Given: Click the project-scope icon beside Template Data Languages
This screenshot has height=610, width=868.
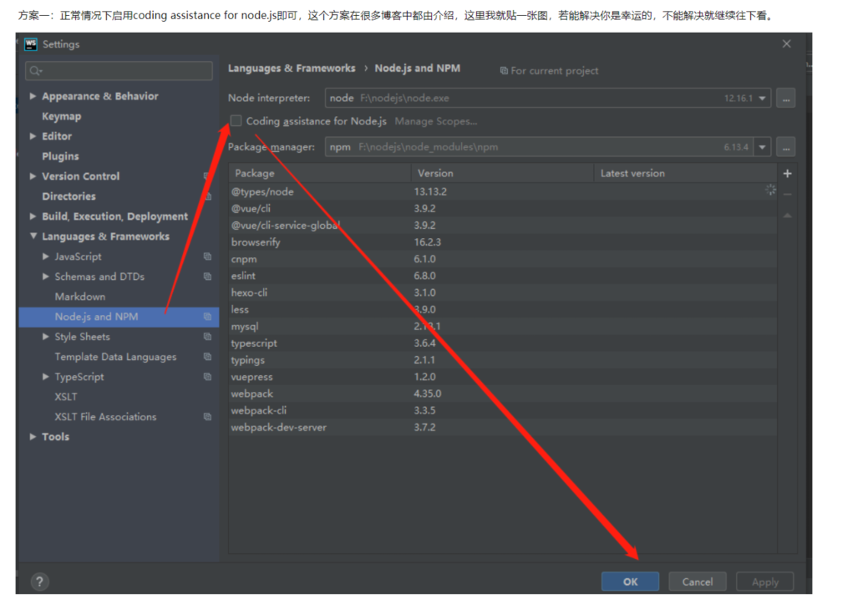Looking at the screenshot, I should click(x=207, y=357).
